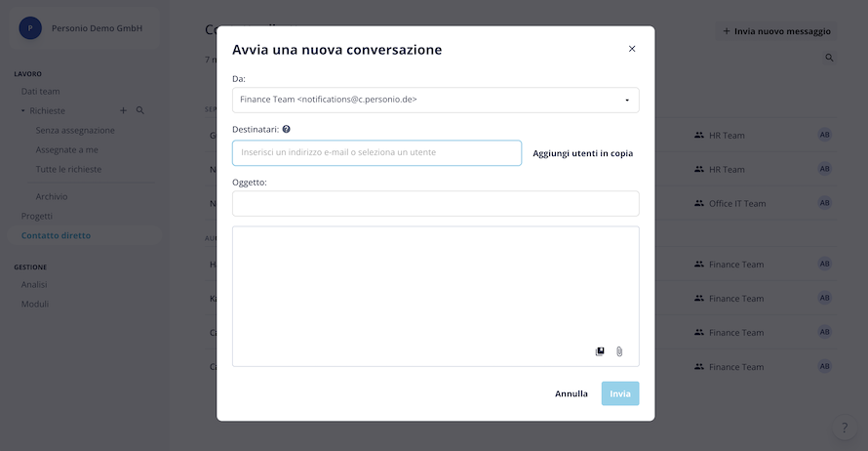Collapse the Richieste tree section

(23, 111)
